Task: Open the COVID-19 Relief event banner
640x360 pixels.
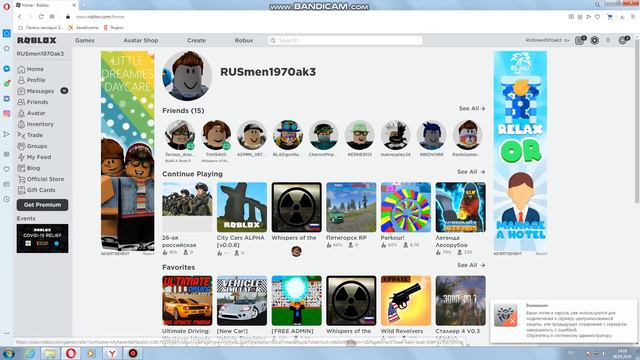Action: click(x=42, y=238)
